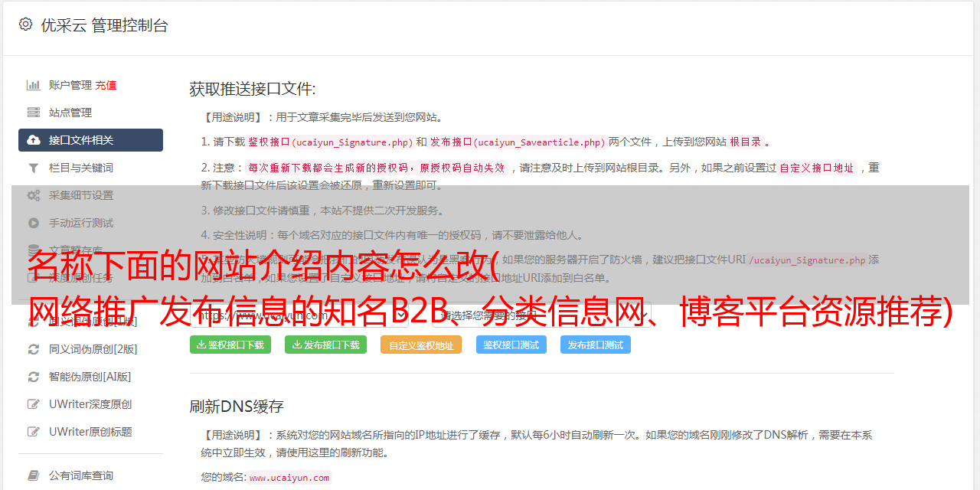Viewport: 980px width, 490px height.
Task: Click the orange 自定义鉴权地址 button
Action: [x=421, y=345]
